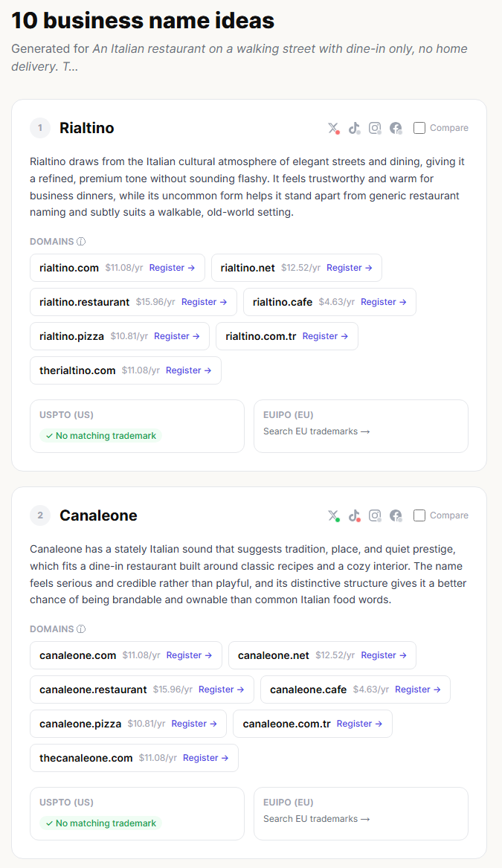The width and height of the screenshot is (502, 868).
Task: Enable Compare for Rialtino
Action: [x=420, y=127]
